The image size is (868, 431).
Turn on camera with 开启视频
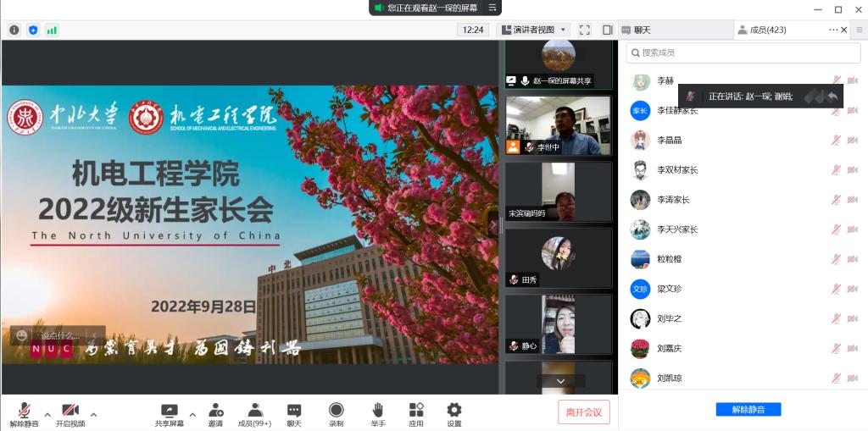coord(70,412)
